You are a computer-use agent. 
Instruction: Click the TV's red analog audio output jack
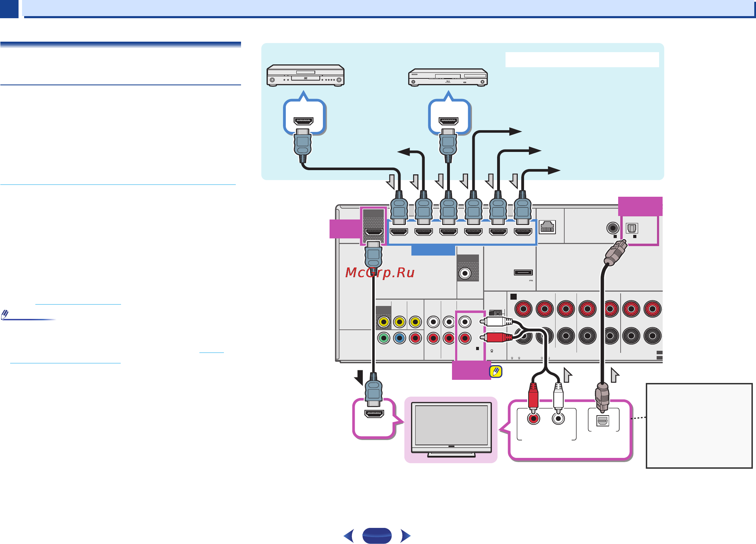point(534,418)
